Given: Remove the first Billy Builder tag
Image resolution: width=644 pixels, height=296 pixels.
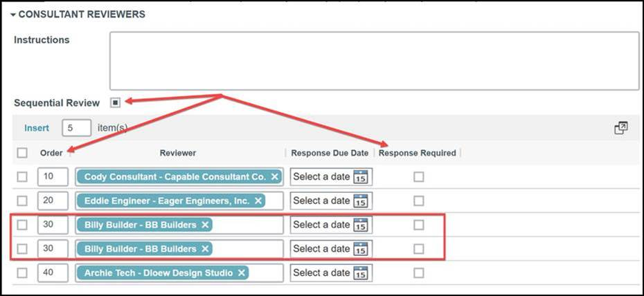Looking at the screenshot, I should (x=205, y=225).
